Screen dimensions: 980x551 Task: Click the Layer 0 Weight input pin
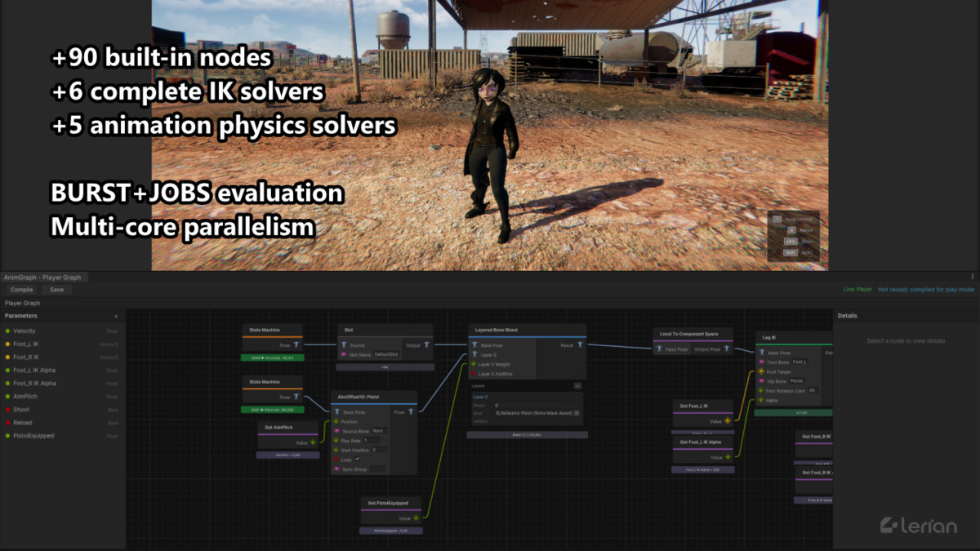click(474, 364)
